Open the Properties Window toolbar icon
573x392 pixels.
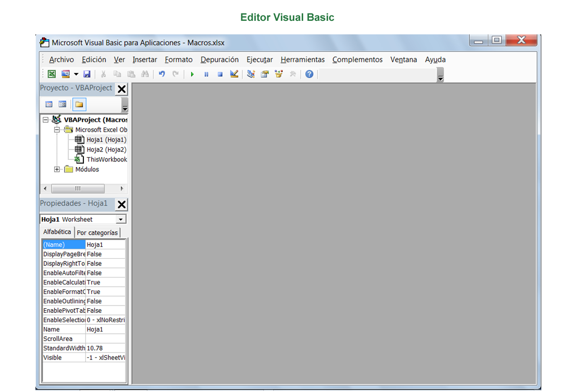click(265, 74)
